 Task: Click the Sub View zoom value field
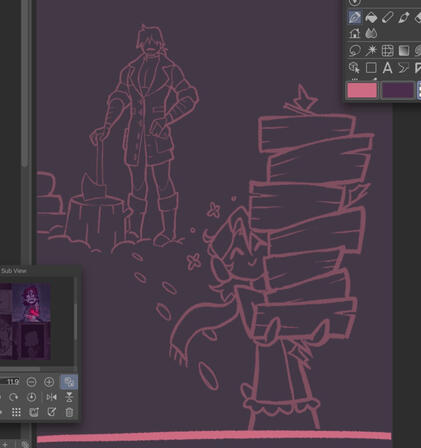(10, 382)
